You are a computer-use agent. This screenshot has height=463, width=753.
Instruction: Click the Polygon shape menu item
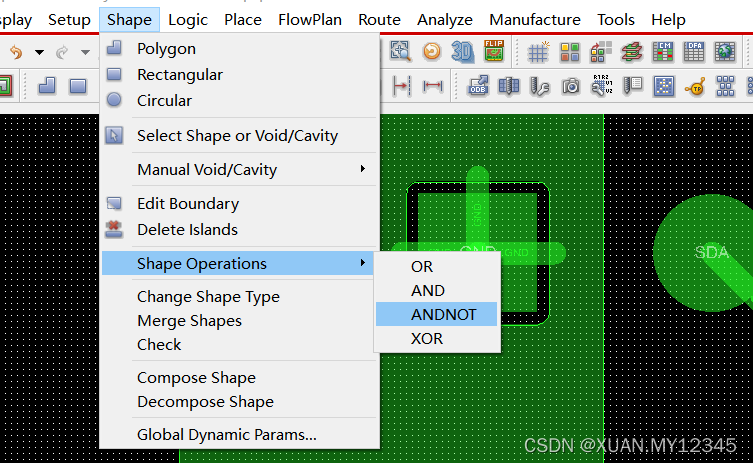(x=166, y=48)
